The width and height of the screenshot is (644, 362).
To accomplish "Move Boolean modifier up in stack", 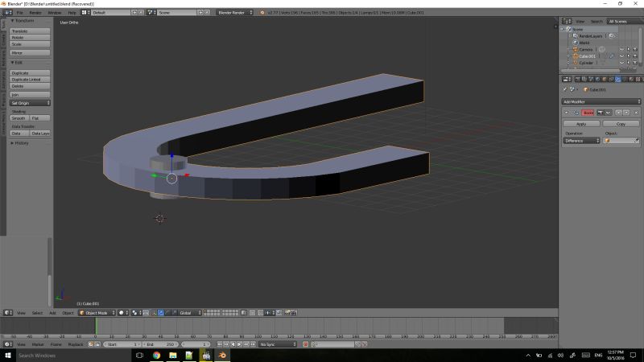I will (x=619, y=113).
